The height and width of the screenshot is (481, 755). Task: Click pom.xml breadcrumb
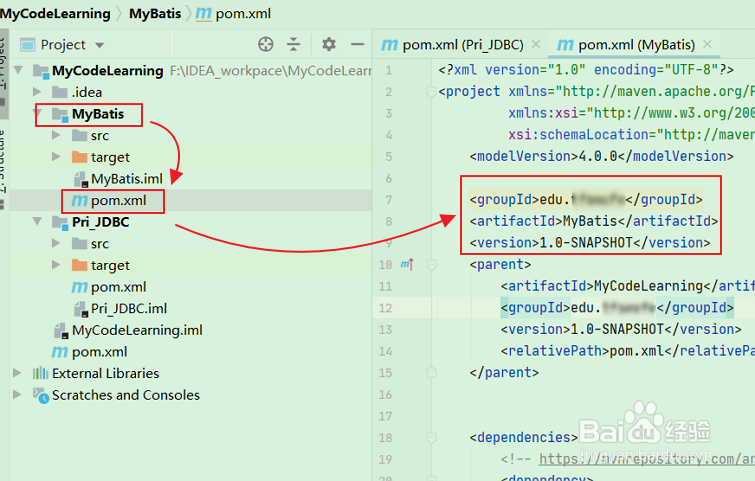(243, 13)
